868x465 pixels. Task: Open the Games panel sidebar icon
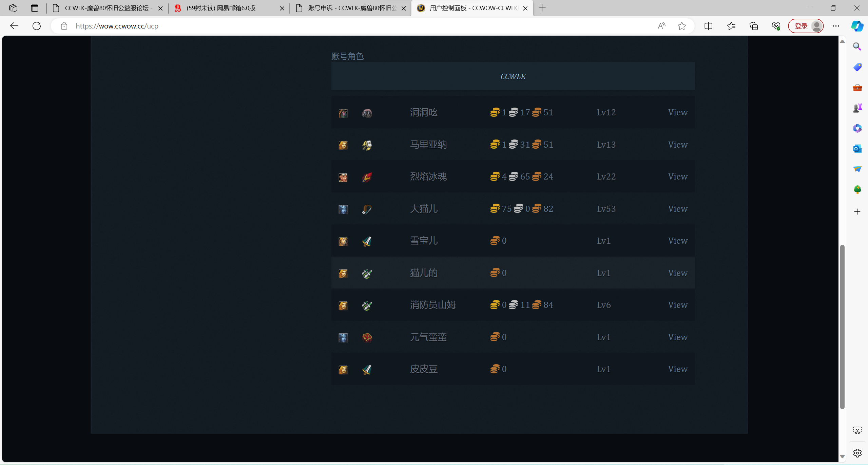click(857, 107)
